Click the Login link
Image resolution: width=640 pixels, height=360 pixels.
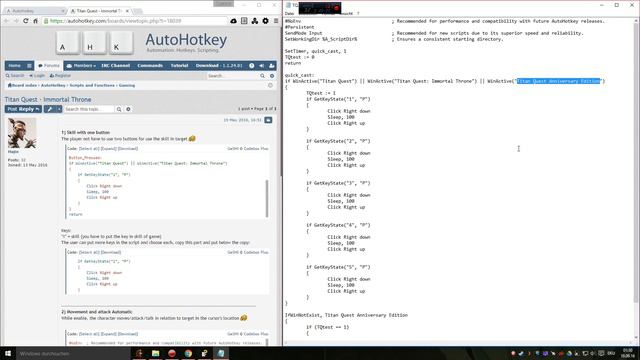coord(37,76)
